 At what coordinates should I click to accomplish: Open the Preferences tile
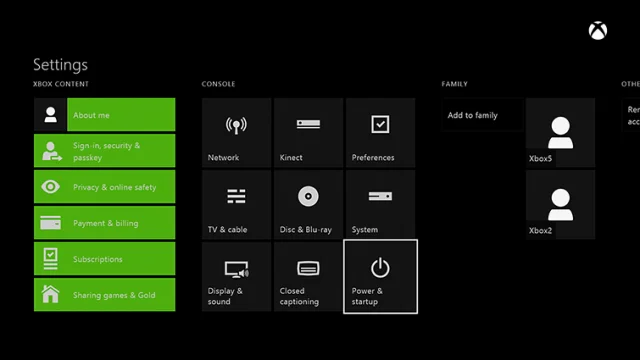[380, 133]
